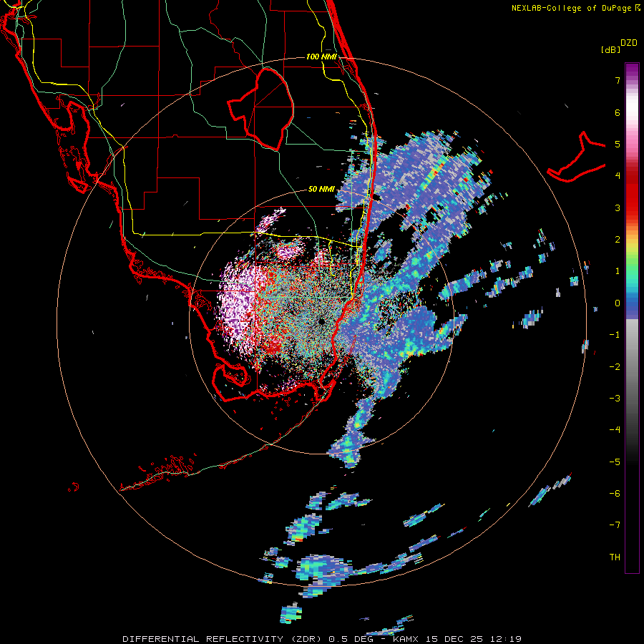Click the -6 value on the dB scale

tap(615, 493)
